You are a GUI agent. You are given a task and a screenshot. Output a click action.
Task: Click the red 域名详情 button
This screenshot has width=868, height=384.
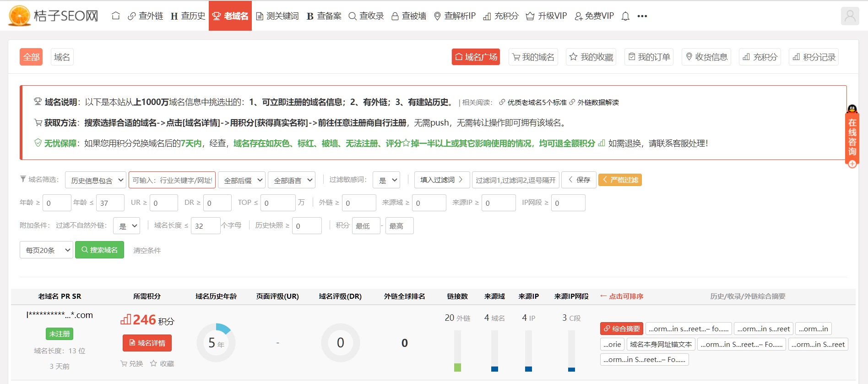[147, 343]
